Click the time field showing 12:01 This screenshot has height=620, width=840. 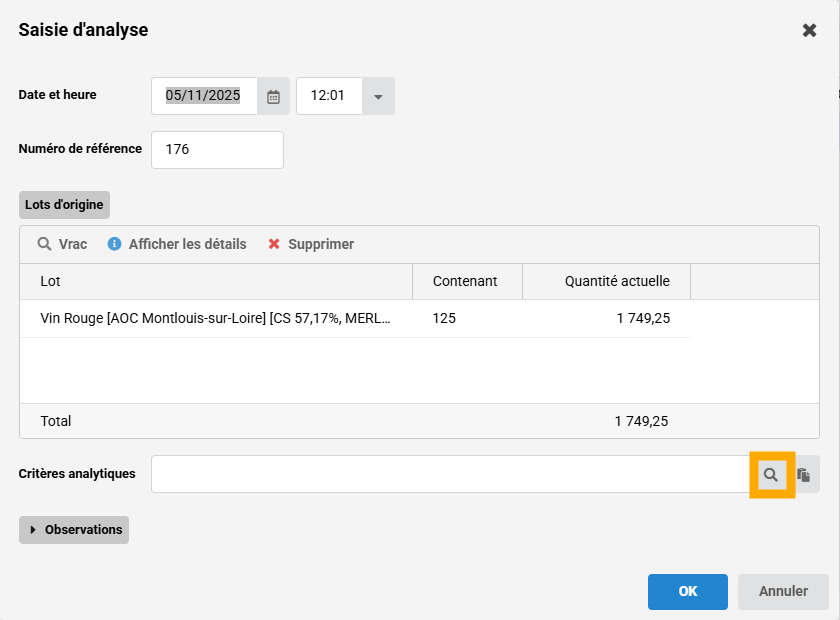point(329,96)
